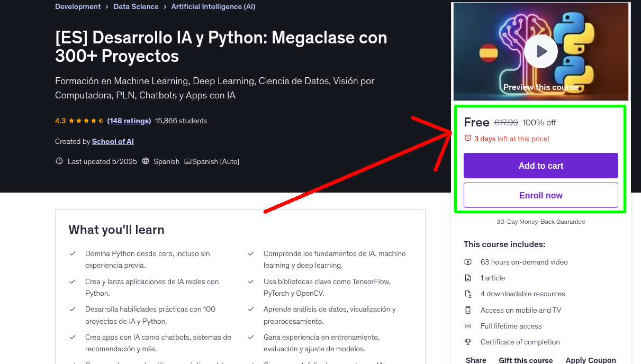641x364 pixels.
Task: Click the clock icon next to Last updated
Action: 59,161
